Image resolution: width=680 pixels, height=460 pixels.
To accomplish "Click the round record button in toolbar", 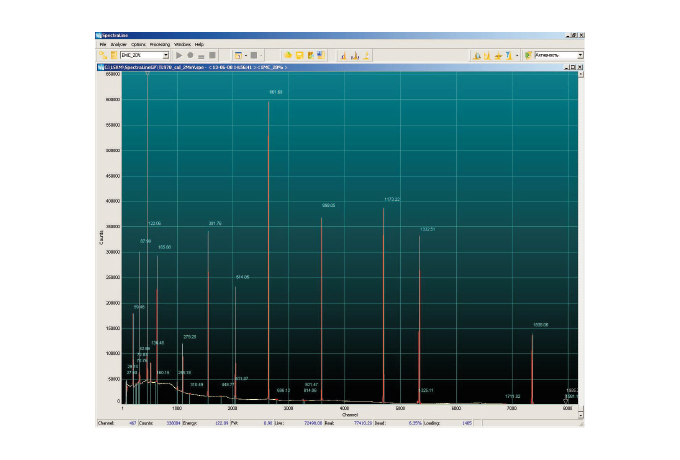I will 191,55.
